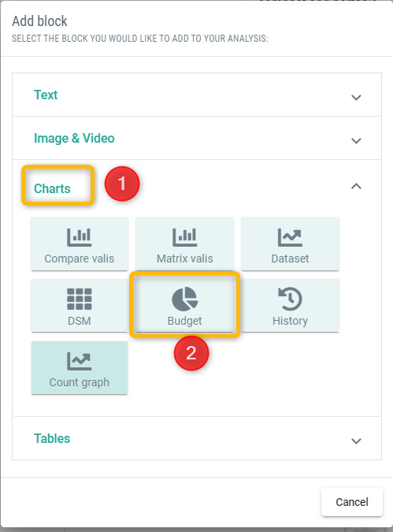Collapse the Charts section chevron

[356, 186]
